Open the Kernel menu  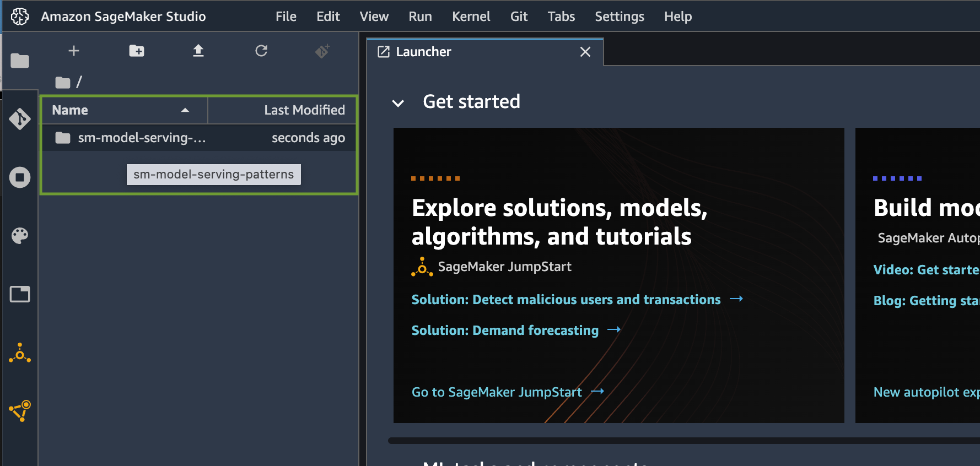tap(471, 17)
